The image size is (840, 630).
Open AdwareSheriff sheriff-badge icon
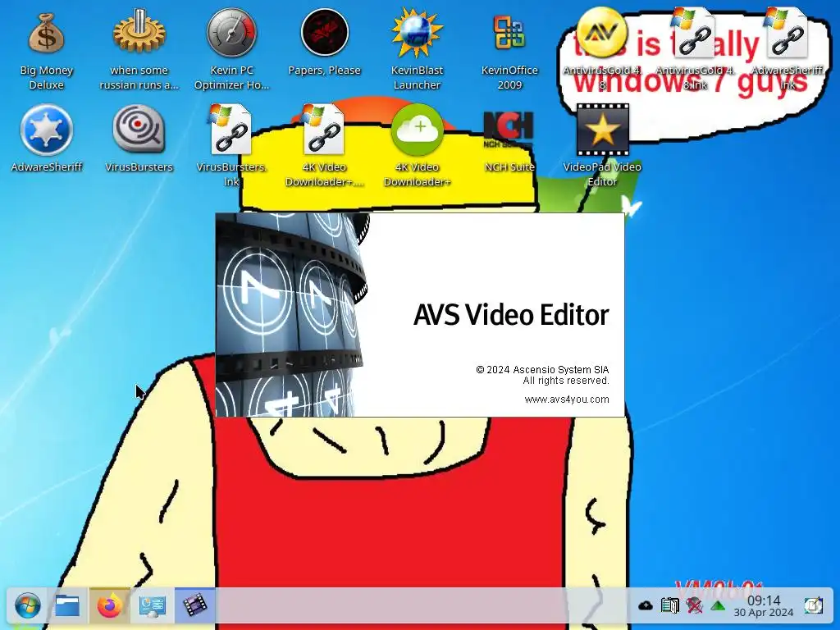(46, 130)
